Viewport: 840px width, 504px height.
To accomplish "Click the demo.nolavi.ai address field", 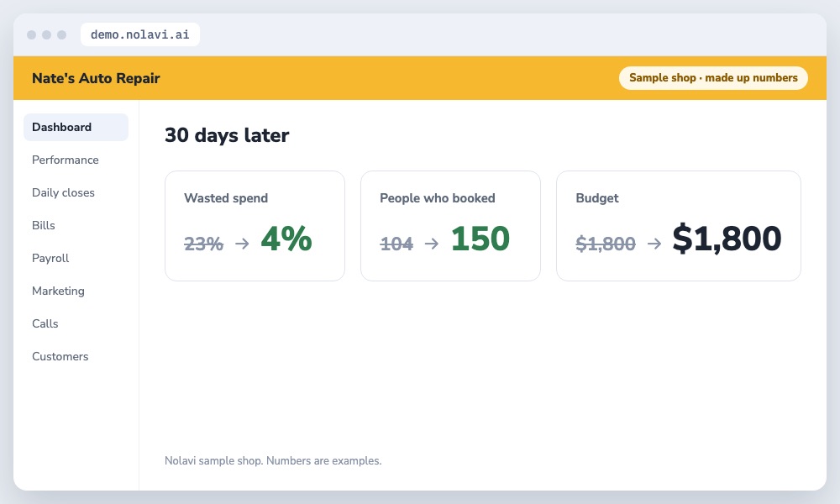I will [x=139, y=34].
